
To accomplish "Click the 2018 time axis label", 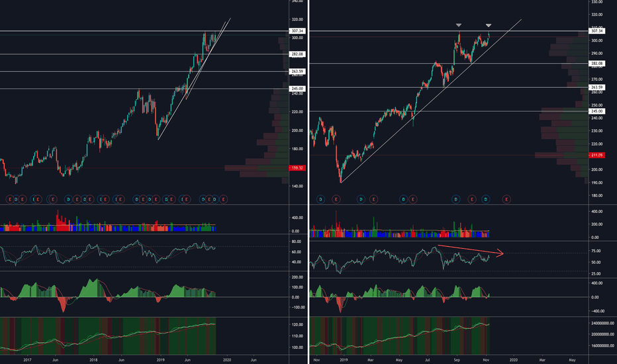I will pos(93,359).
